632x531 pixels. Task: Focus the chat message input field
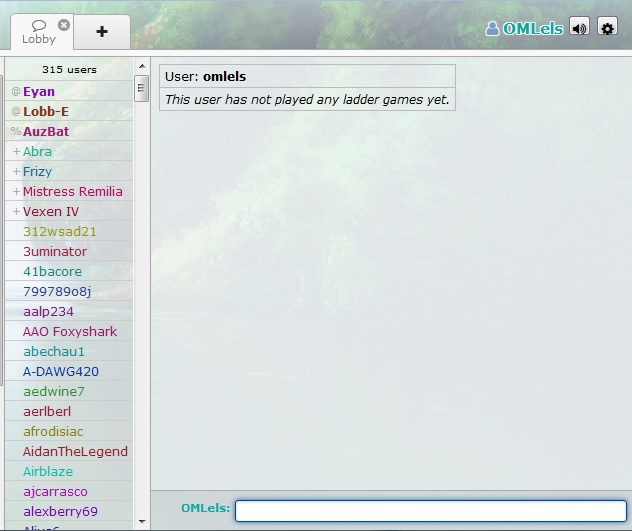(x=430, y=511)
